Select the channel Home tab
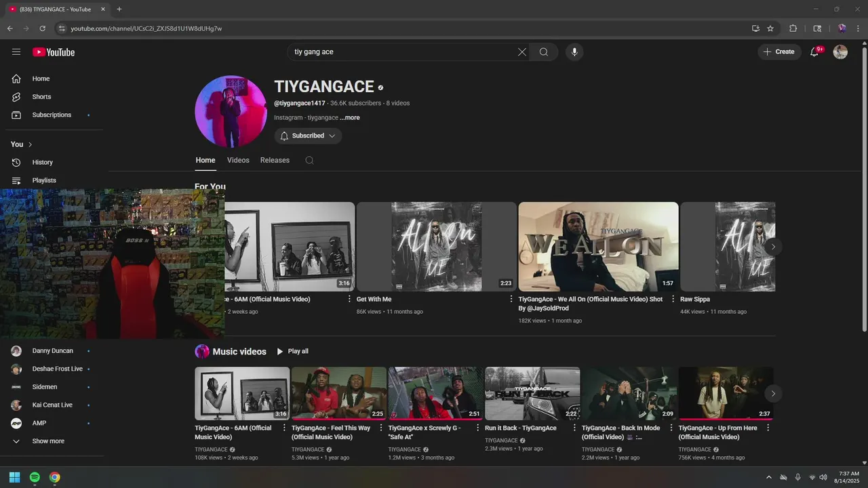 click(x=205, y=161)
